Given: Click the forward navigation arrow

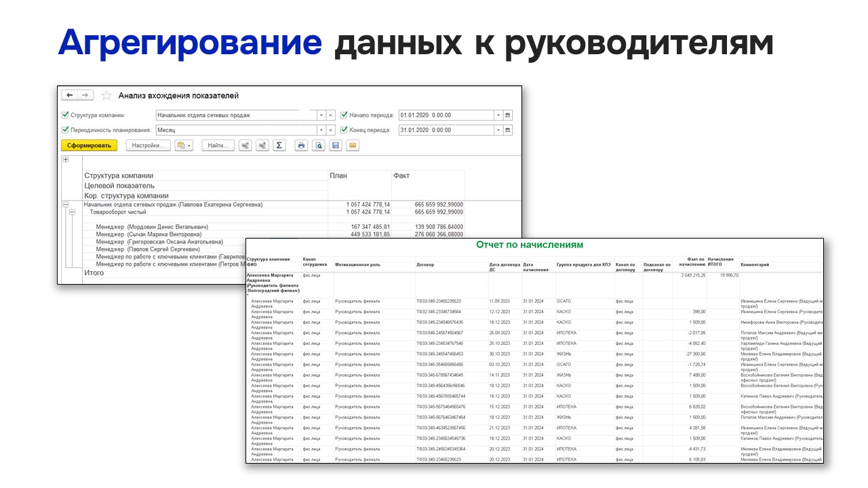Looking at the screenshot, I should pos(85,96).
